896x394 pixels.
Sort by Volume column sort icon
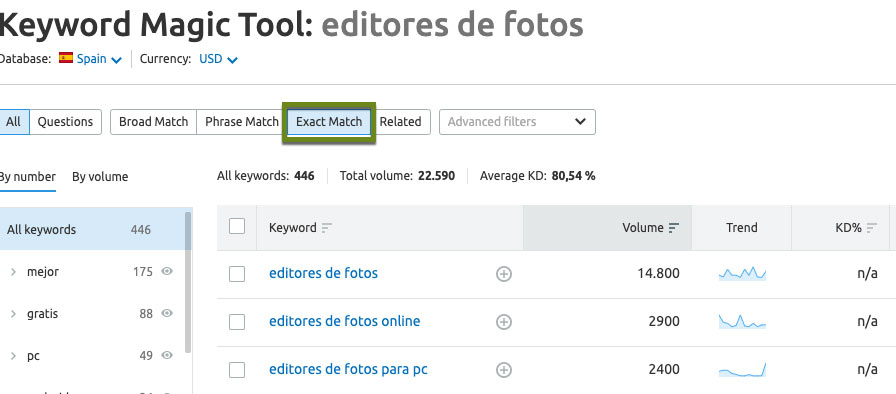pos(674,228)
